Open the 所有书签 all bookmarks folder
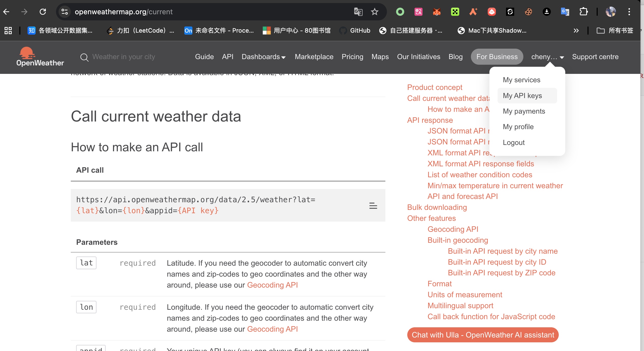Image resolution: width=644 pixels, height=351 pixels. click(615, 31)
